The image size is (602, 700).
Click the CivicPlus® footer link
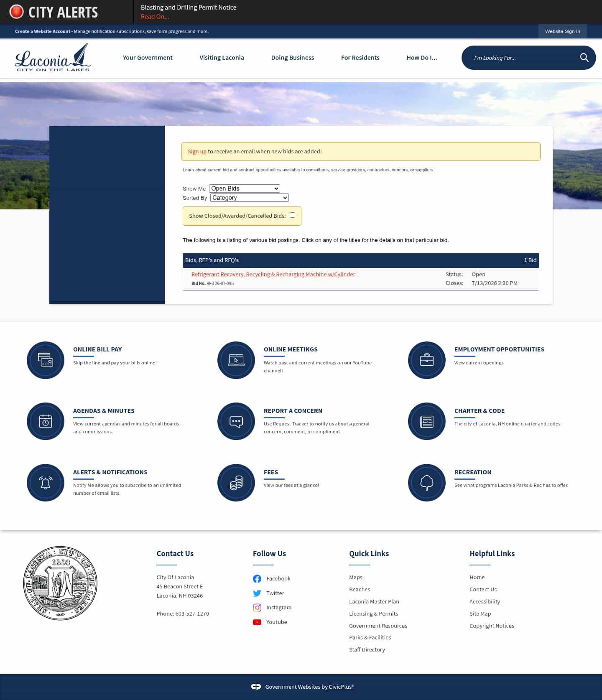[x=342, y=687]
